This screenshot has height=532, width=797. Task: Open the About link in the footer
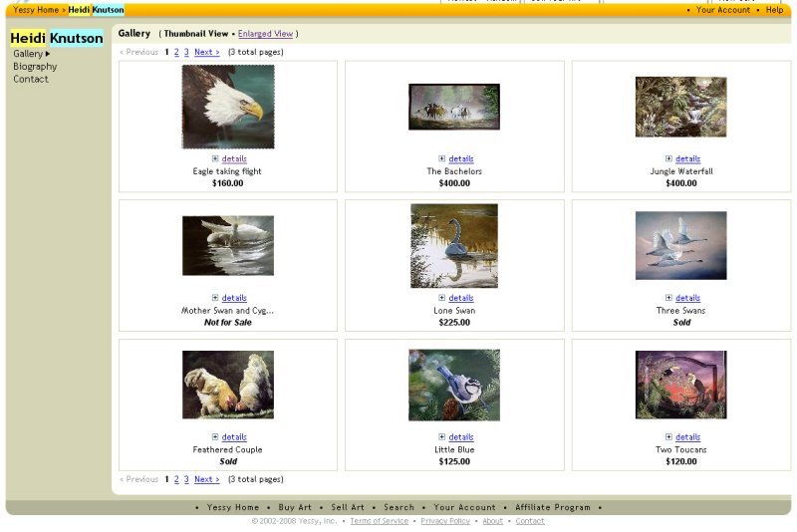(x=492, y=521)
